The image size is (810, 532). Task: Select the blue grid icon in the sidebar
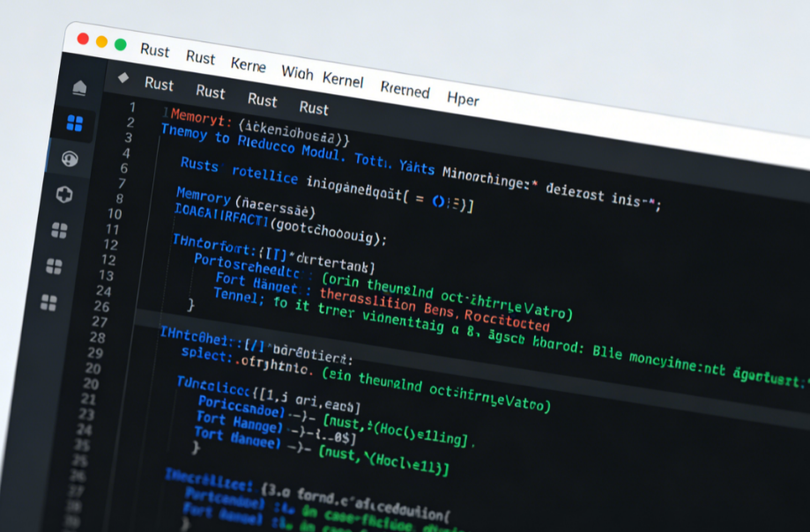point(75,123)
